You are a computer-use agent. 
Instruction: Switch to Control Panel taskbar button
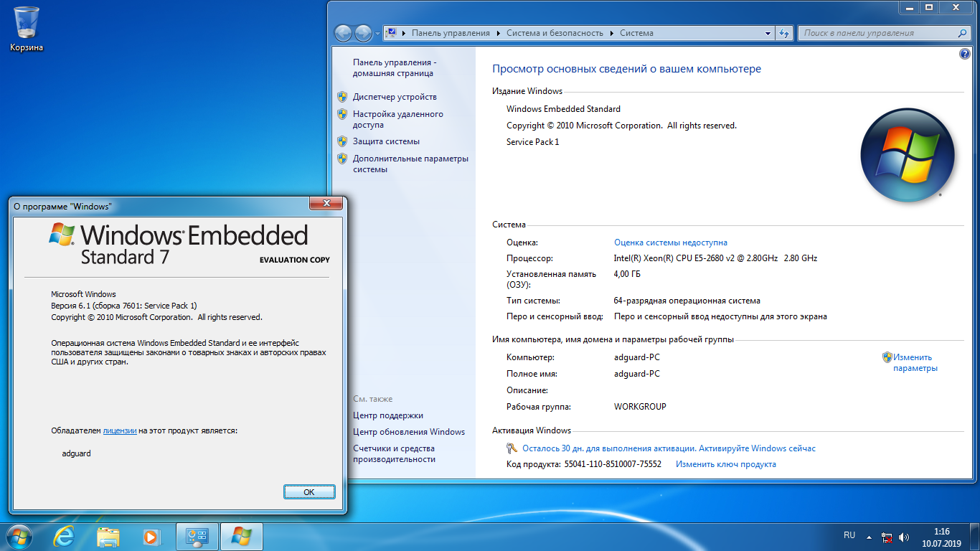pos(197,536)
